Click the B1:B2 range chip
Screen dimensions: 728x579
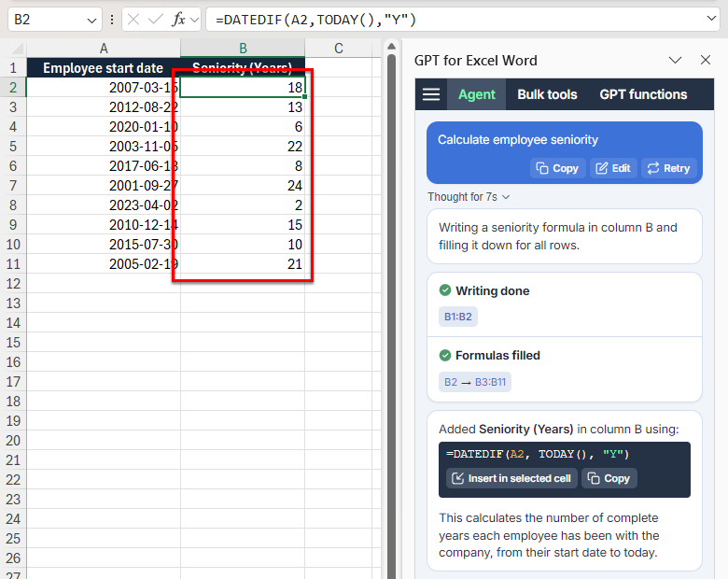point(457,317)
